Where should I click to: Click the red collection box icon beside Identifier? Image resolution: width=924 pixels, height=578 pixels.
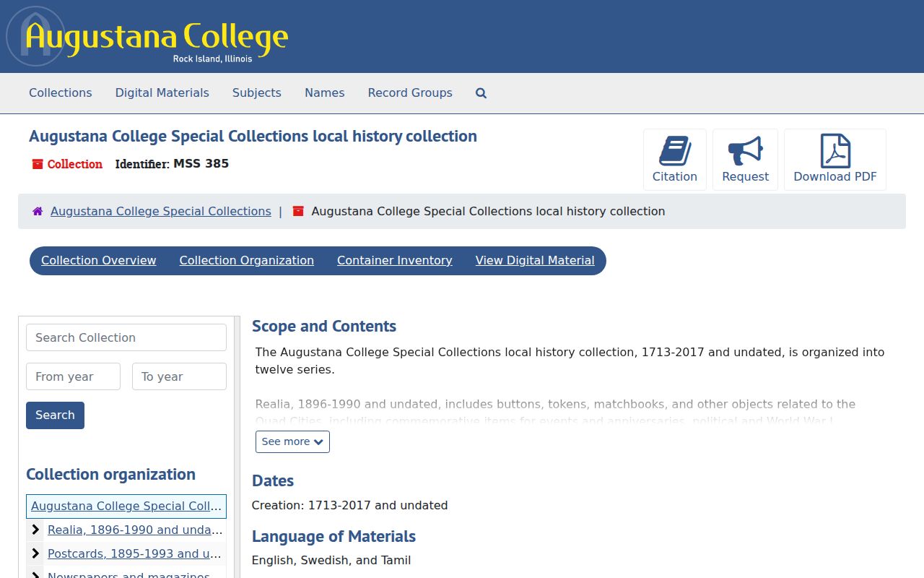point(38,164)
